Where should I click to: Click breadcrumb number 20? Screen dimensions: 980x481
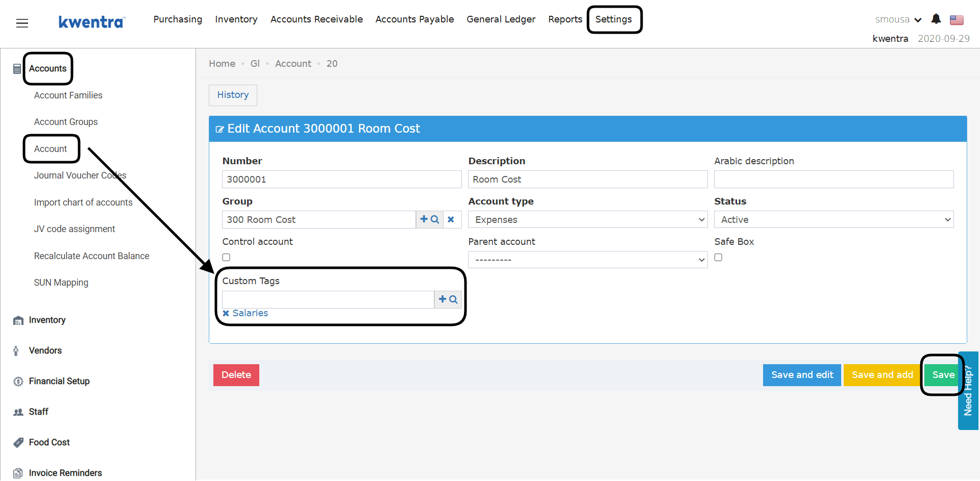332,64
